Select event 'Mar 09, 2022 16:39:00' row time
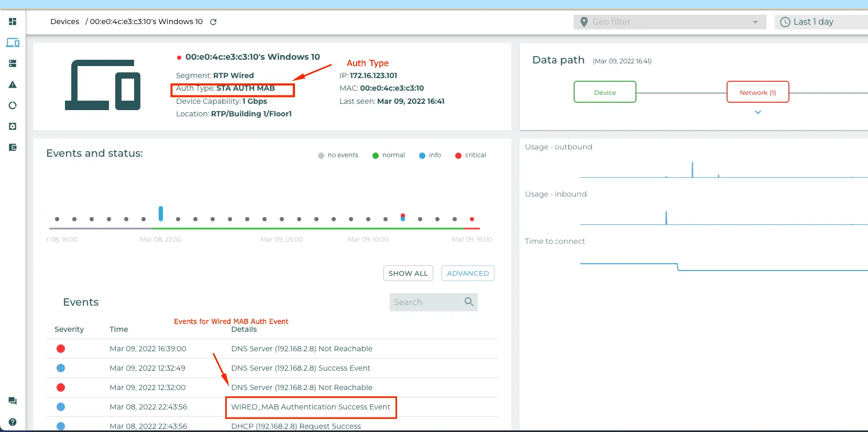This screenshot has height=432, width=868. coord(148,349)
